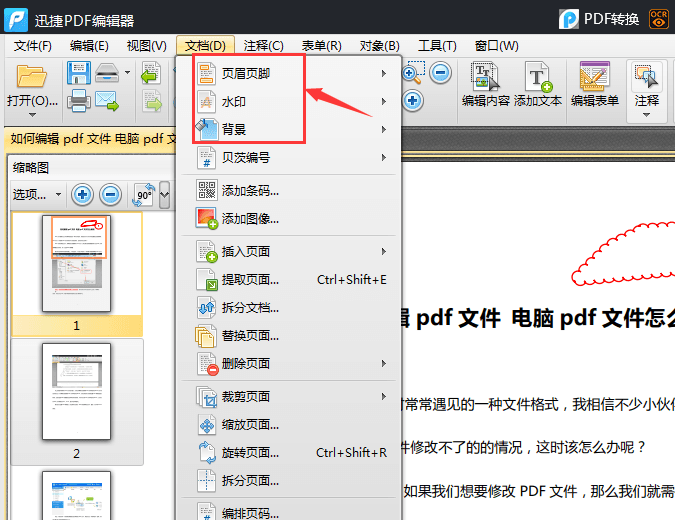The height and width of the screenshot is (520, 675).
Task: Open the 水印 submenu
Action: [290, 102]
